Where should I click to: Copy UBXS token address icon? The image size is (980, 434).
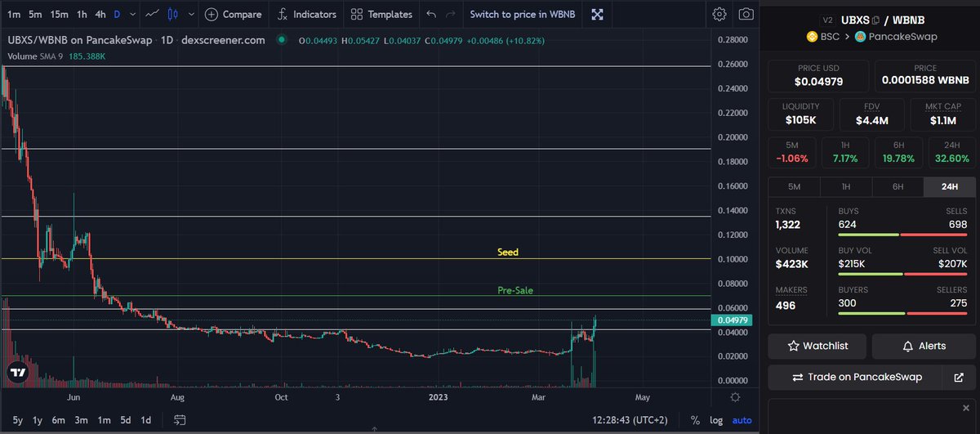click(876, 20)
